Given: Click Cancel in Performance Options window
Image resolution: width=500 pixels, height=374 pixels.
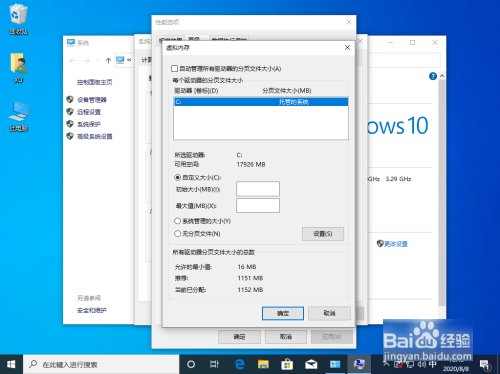Looking at the screenshot, I should 286,337.
